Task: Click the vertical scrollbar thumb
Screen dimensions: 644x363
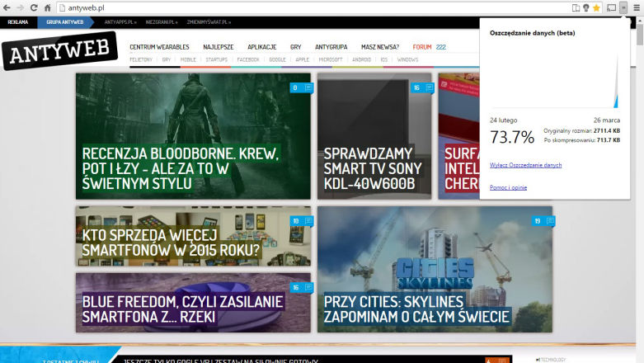Action: pos(640,35)
